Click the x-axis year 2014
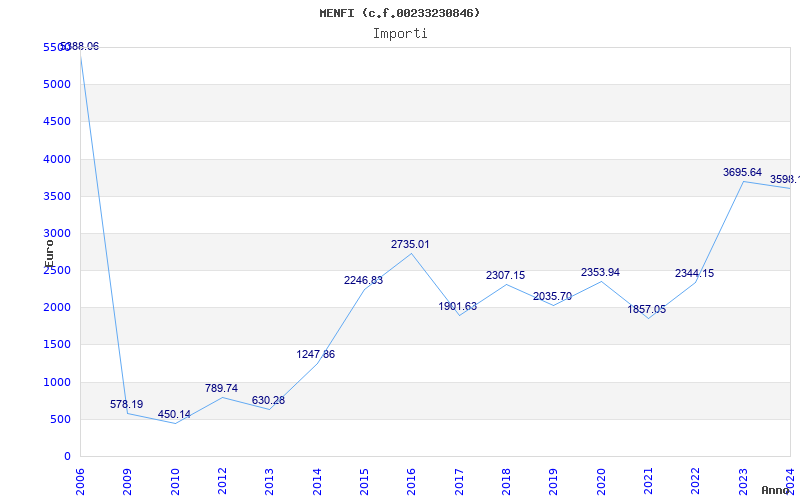 317,481
